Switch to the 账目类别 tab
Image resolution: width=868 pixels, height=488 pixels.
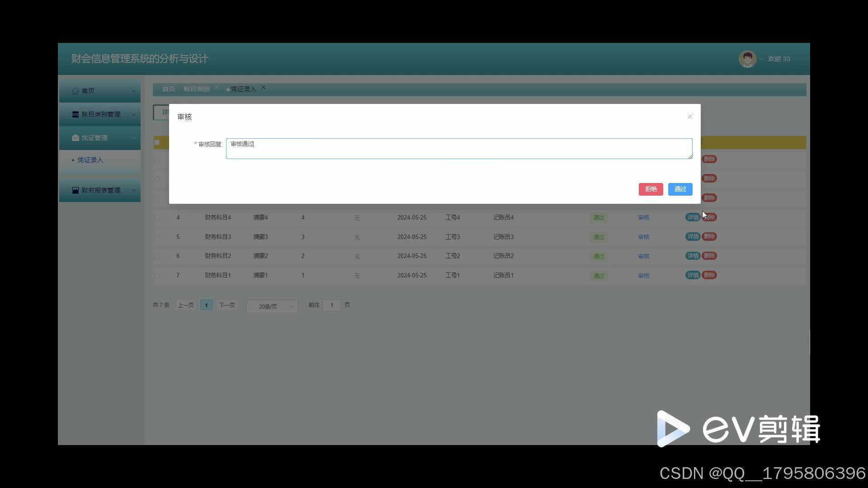pyautogui.click(x=196, y=89)
